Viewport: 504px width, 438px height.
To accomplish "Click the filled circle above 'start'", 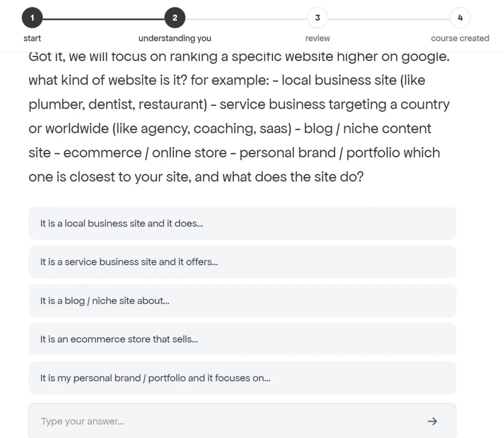I will click(32, 17).
